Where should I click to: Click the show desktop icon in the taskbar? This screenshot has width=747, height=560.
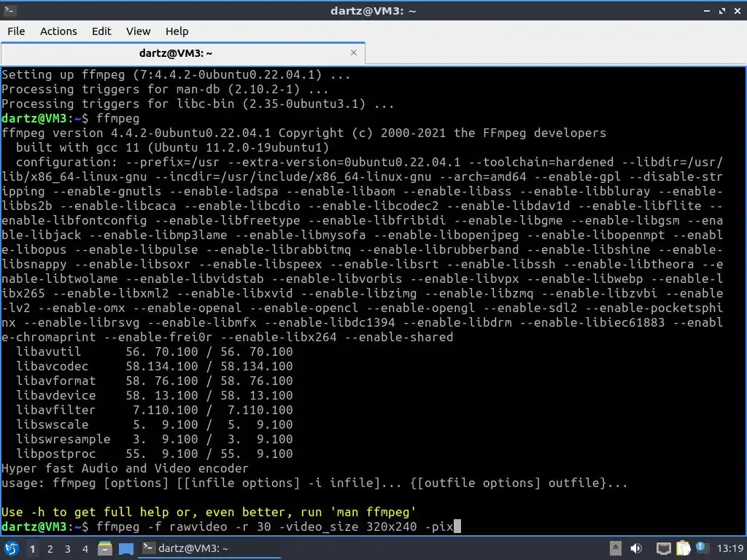pos(125,548)
